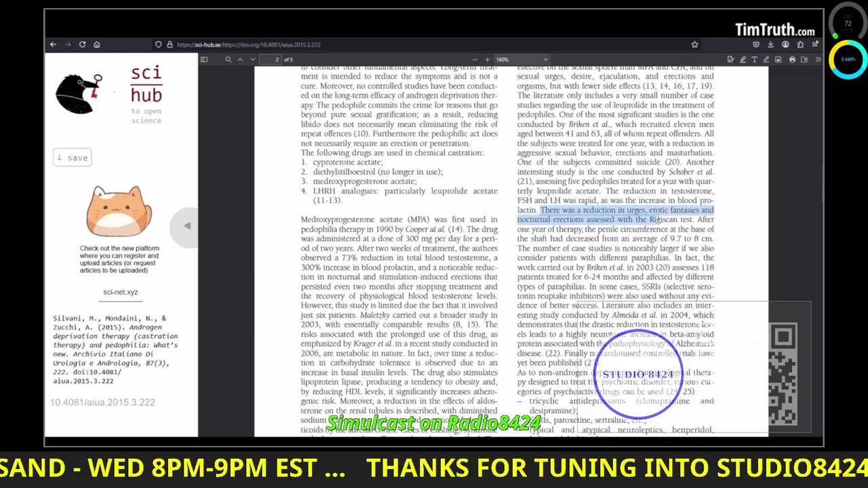Click the 'sci hub' title text

(146, 84)
